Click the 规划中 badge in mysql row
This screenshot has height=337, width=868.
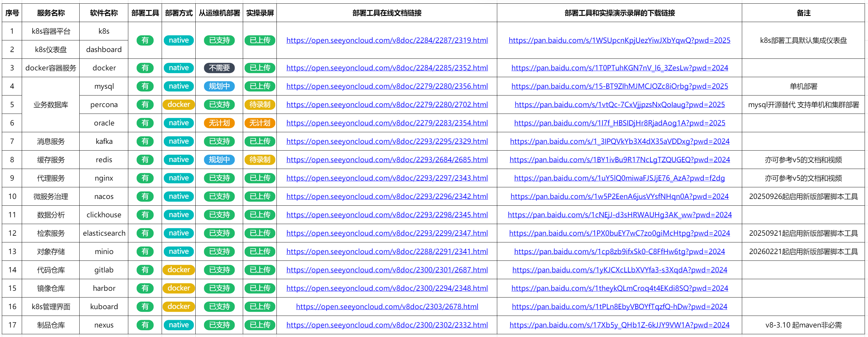tap(219, 86)
